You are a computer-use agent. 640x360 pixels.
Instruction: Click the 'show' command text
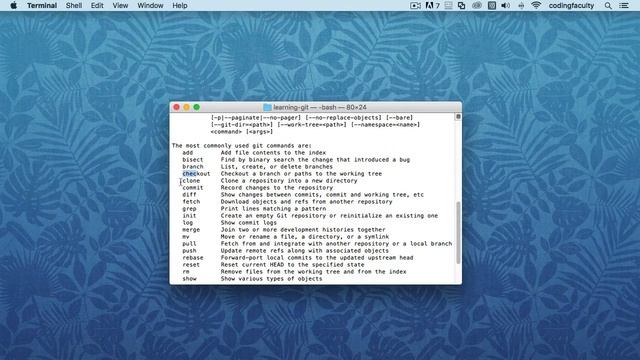[x=189, y=278]
